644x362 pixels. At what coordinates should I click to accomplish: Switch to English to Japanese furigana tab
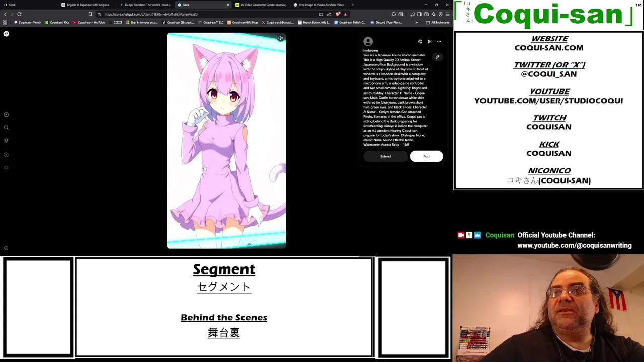pos(86,5)
